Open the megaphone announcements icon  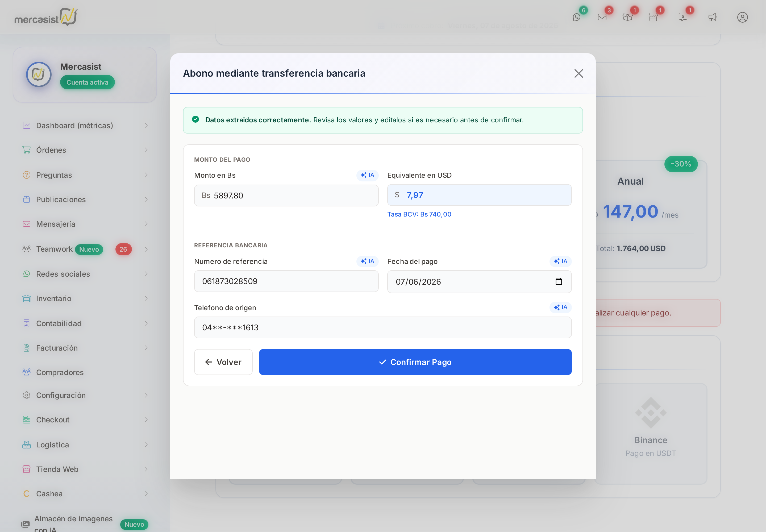(713, 17)
